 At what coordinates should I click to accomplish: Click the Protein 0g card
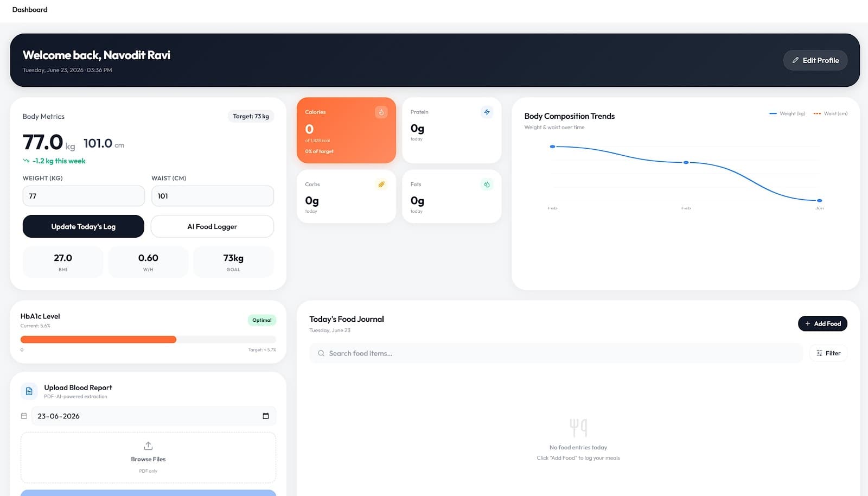pyautogui.click(x=451, y=130)
